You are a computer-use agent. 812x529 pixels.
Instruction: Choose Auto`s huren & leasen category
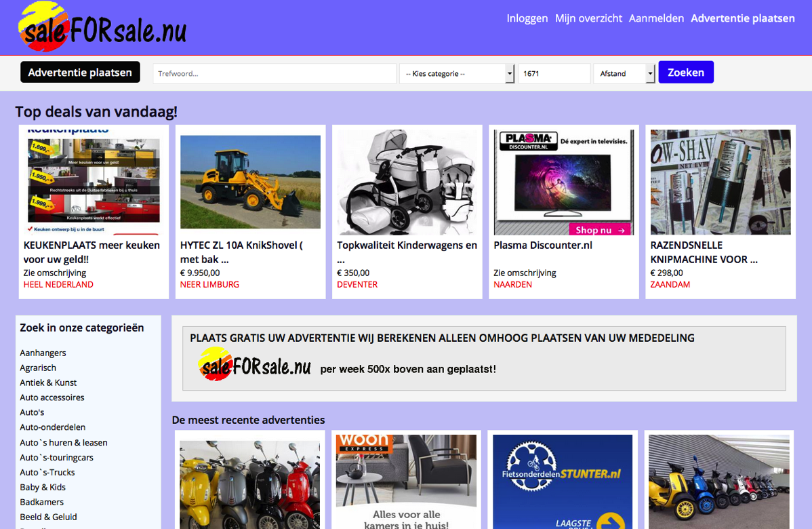[64, 442]
